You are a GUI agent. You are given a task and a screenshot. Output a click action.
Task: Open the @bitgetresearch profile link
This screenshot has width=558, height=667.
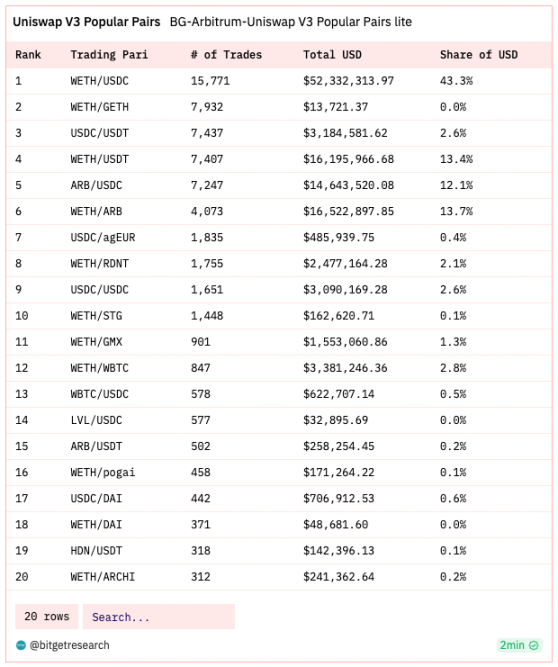(x=69, y=645)
